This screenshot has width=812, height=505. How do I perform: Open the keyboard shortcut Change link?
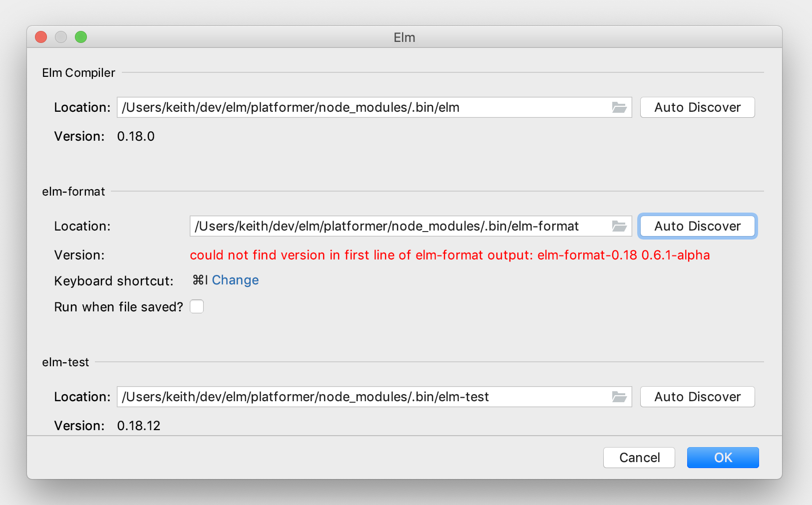tap(235, 280)
